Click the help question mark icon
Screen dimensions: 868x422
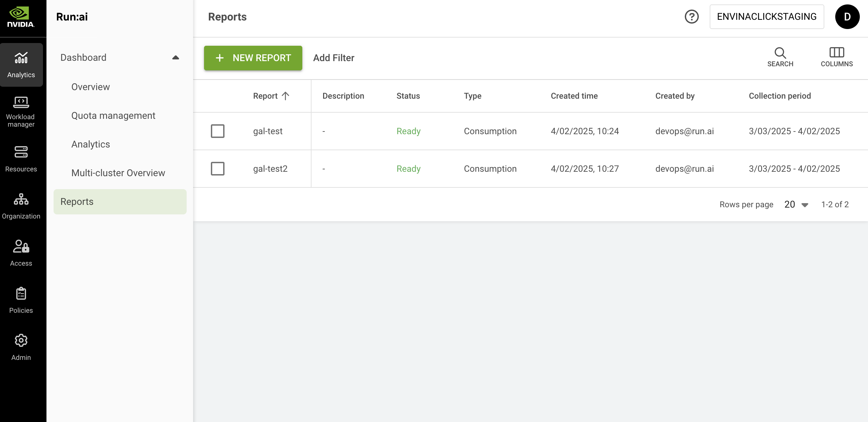(692, 17)
